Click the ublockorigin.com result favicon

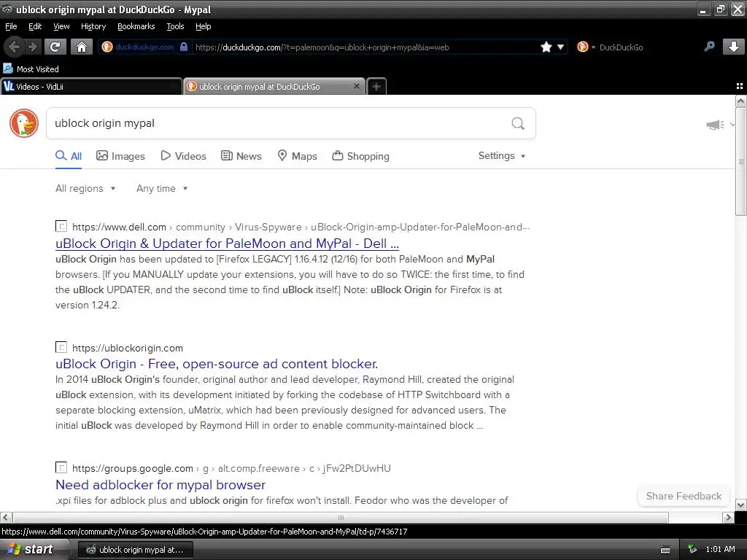click(x=61, y=347)
